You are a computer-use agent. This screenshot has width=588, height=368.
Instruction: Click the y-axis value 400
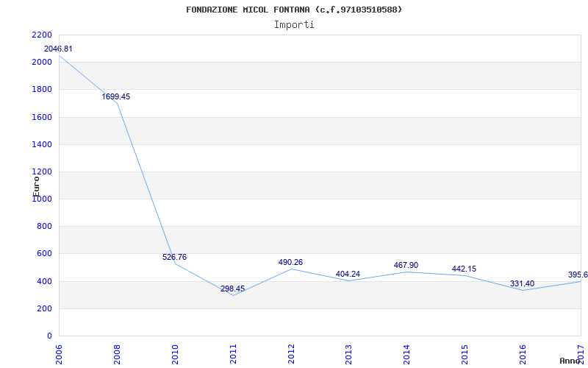click(44, 281)
